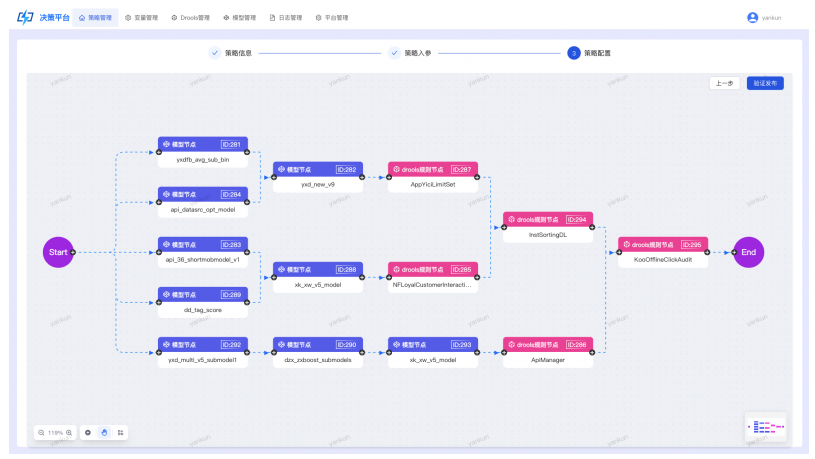Click the yankun user avatar
This screenshot has width=815, height=459.
click(752, 17)
